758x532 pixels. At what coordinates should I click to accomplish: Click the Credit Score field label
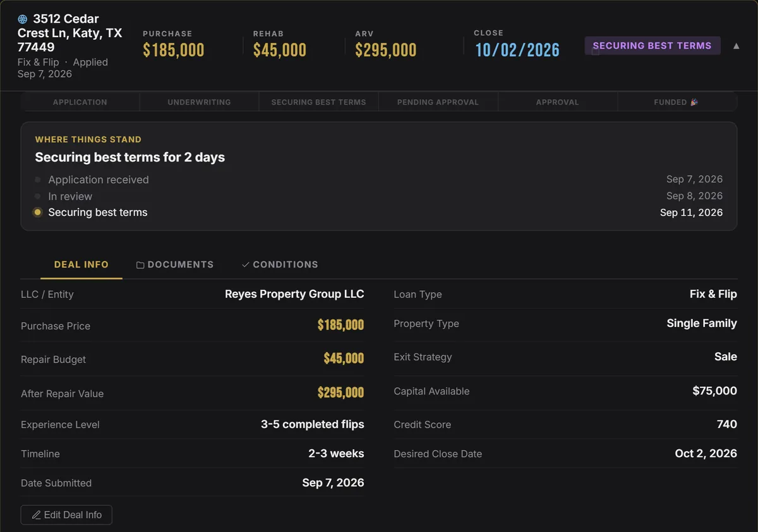click(423, 425)
